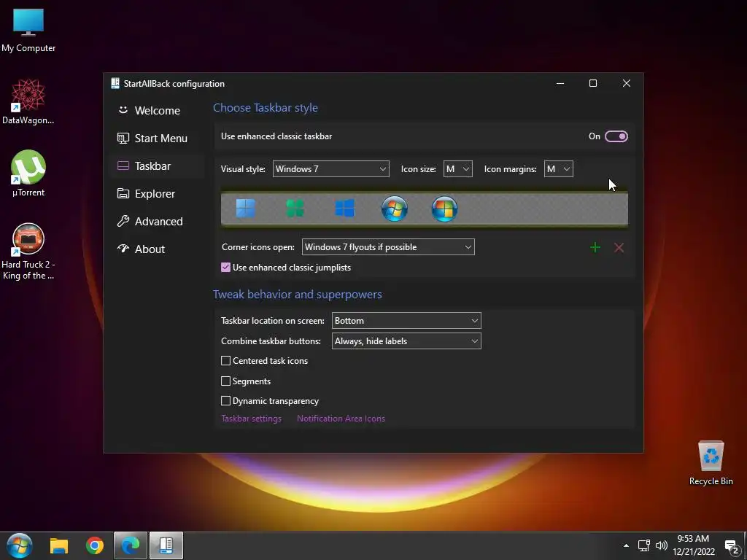
Task: Click the StartAllBack icon in the title bar
Action: coord(115,83)
